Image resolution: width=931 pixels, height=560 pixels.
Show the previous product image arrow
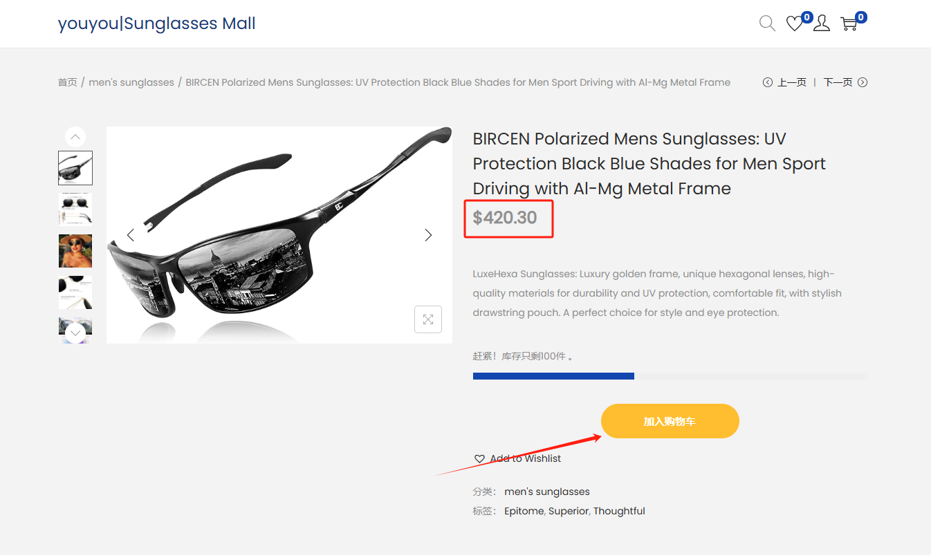130,235
